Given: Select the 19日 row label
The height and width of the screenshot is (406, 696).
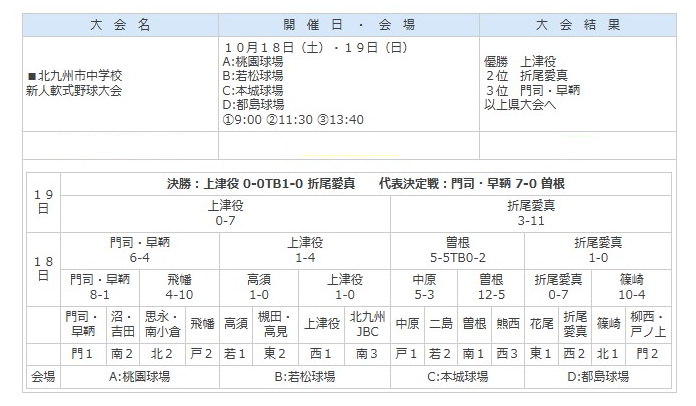Looking at the screenshot, I should coord(41,201).
